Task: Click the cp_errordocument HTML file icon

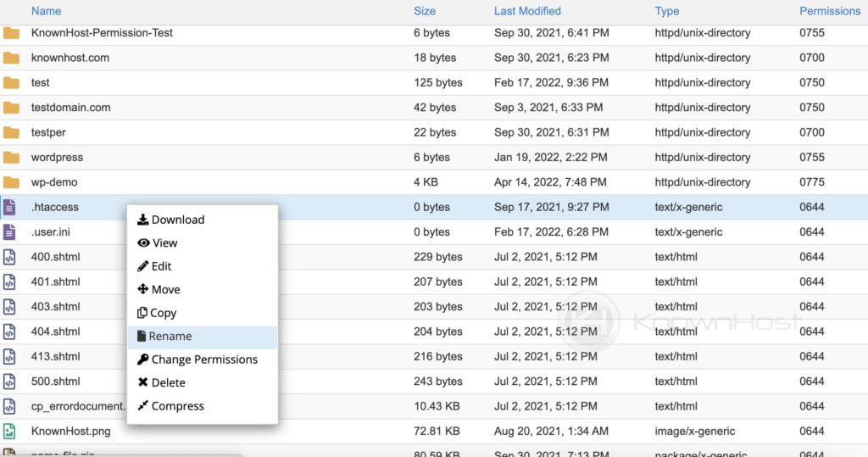Action: click(9, 407)
